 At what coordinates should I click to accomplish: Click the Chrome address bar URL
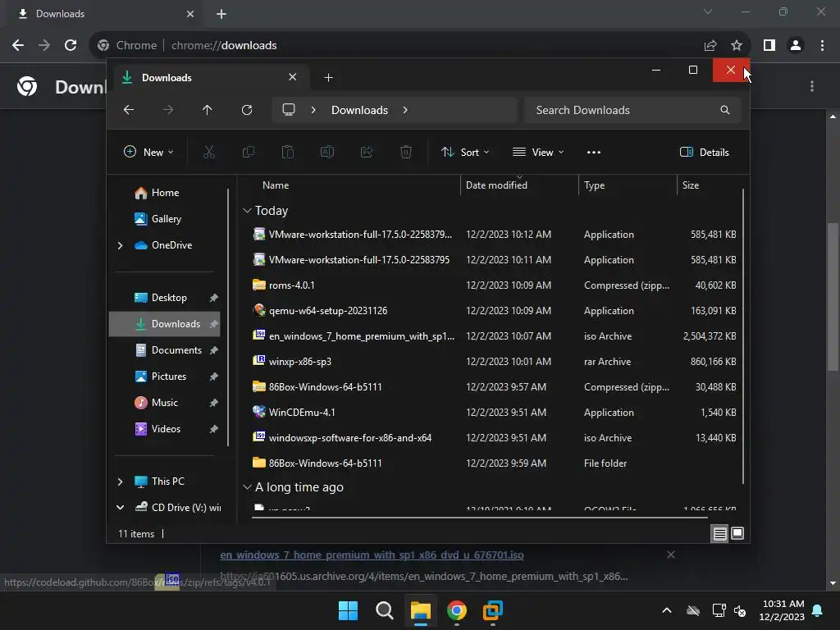224,46
